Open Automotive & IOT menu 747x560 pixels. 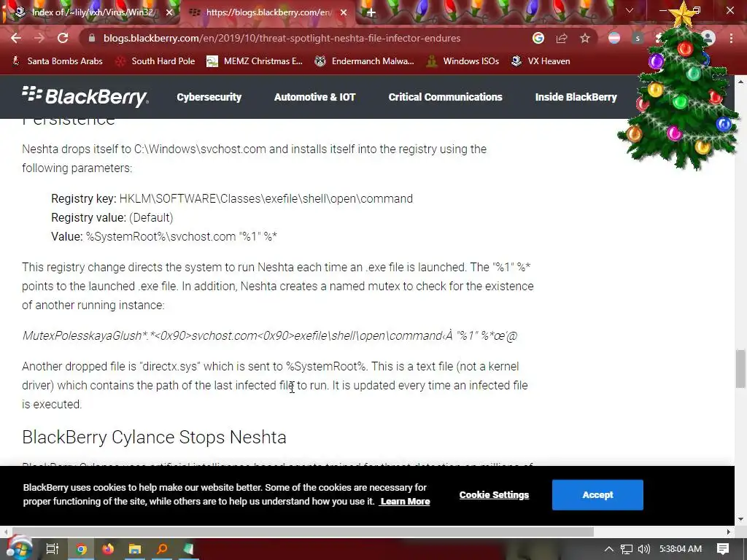click(315, 97)
